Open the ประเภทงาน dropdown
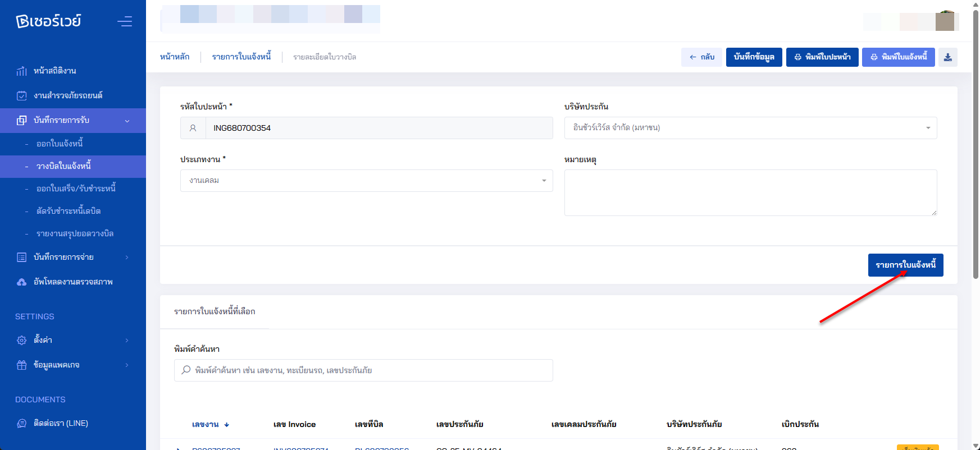 tap(366, 181)
